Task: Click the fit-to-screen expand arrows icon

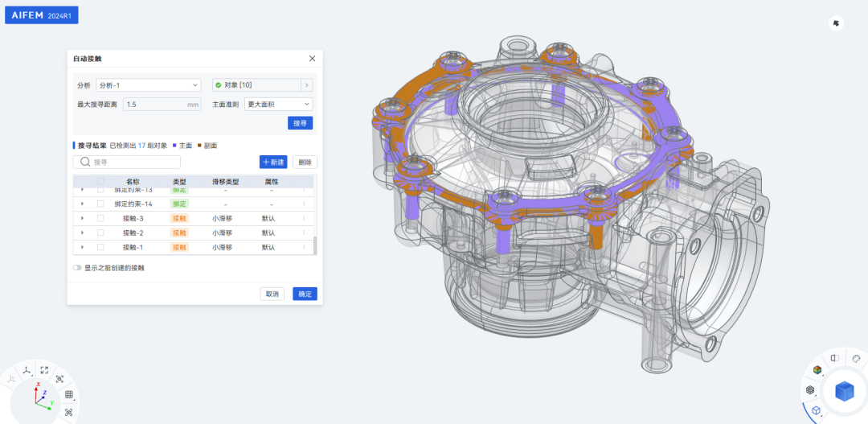Action: pos(44,369)
